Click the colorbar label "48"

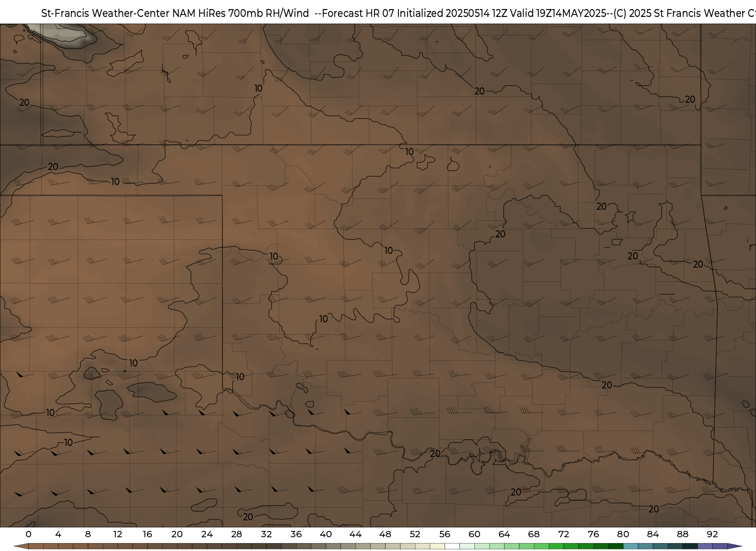tap(385, 534)
